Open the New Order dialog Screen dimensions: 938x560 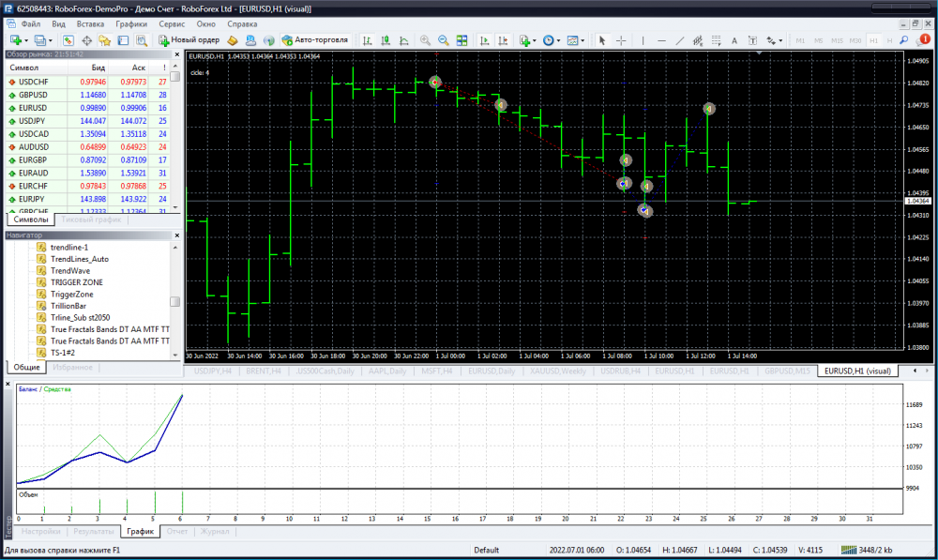coord(189,40)
